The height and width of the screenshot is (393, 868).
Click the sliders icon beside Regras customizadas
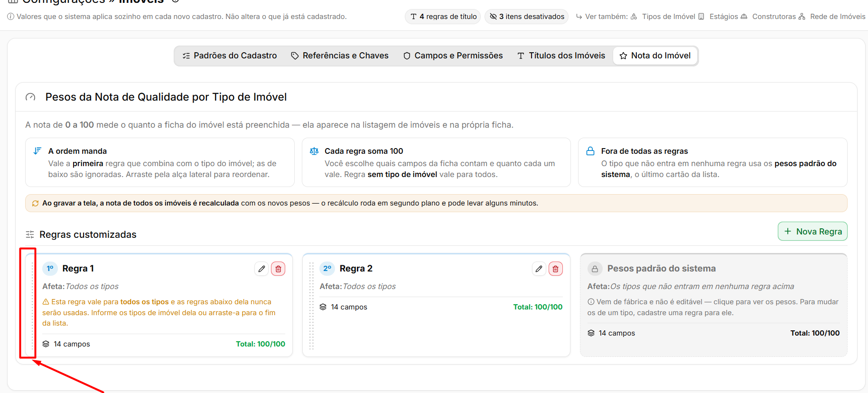[x=30, y=234]
